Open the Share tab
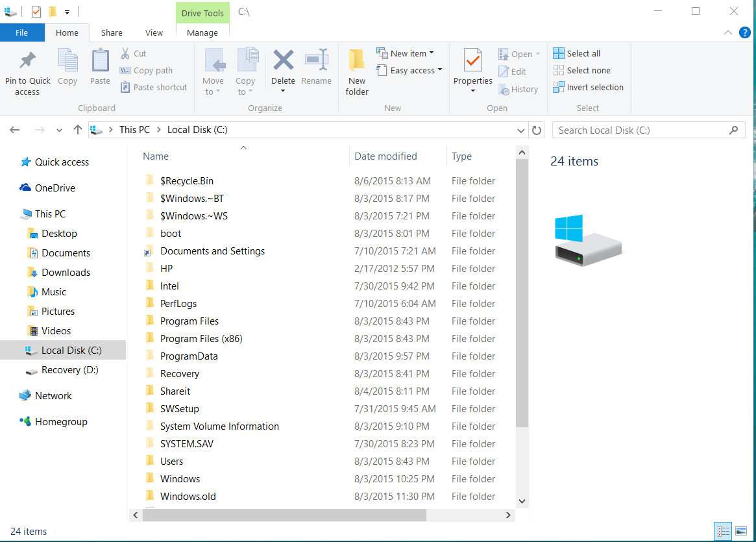The width and height of the screenshot is (756, 542). pos(111,32)
